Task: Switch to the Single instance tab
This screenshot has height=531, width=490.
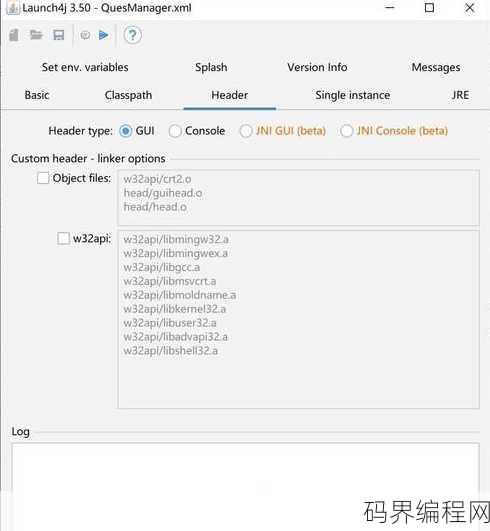Action: tap(353, 95)
